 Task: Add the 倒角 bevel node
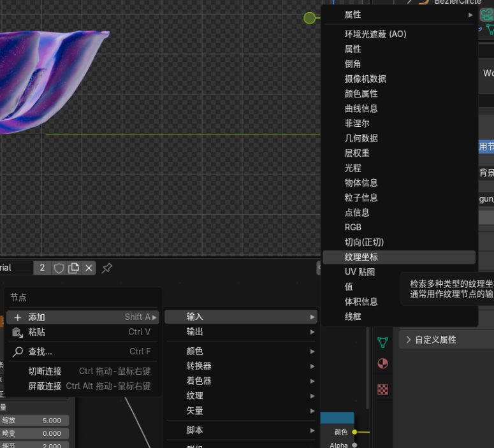point(399,64)
